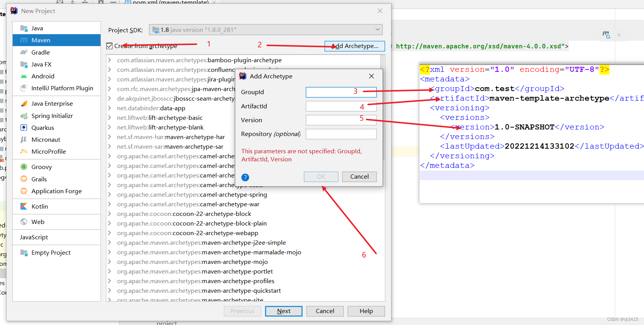Choose the Groovy icon

(x=24, y=167)
